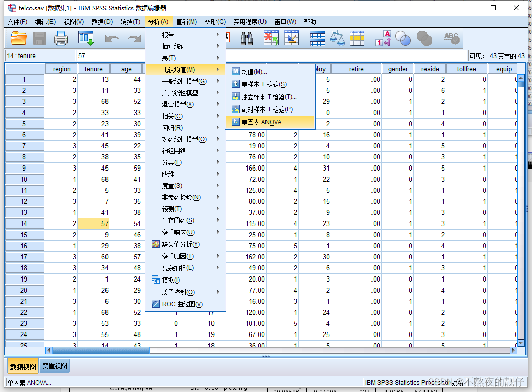Image resolution: width=532 pixels, height=392 pixels.
Task: Click the Open data file folder icon
Action: pyautogui.click(x=19, y=38)
